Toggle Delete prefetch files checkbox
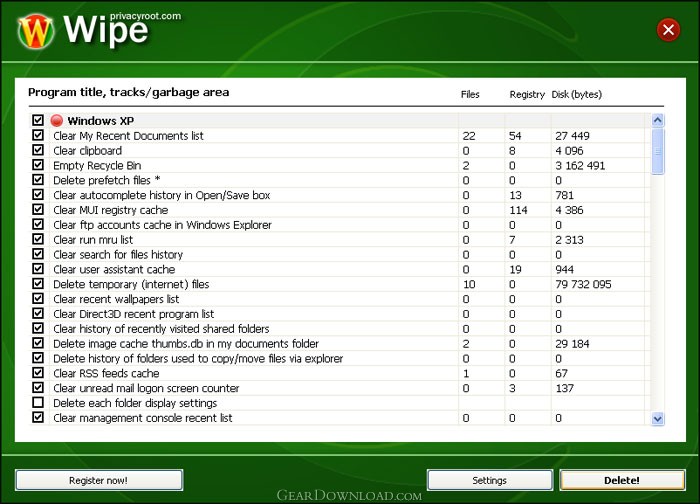Image resolution: width=700 pixels, height=504 pixels. click(38, 179)
